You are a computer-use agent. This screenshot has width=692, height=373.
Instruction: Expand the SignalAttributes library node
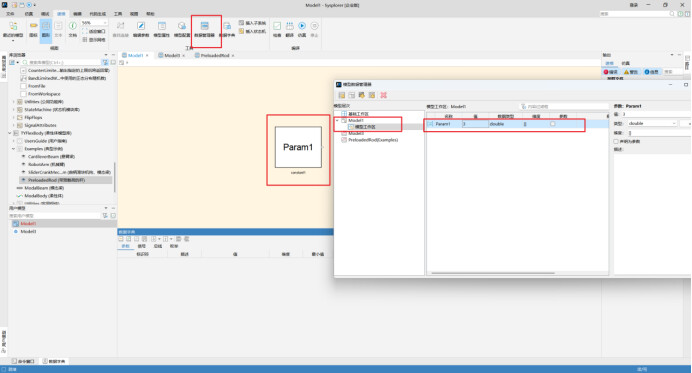click(14, 125)
